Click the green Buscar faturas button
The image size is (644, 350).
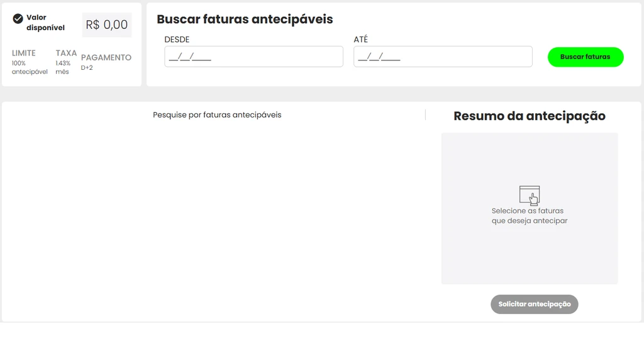tap(586, 57)
